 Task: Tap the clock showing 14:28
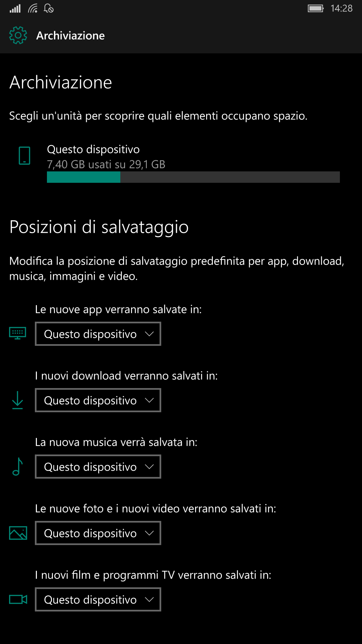341,8
